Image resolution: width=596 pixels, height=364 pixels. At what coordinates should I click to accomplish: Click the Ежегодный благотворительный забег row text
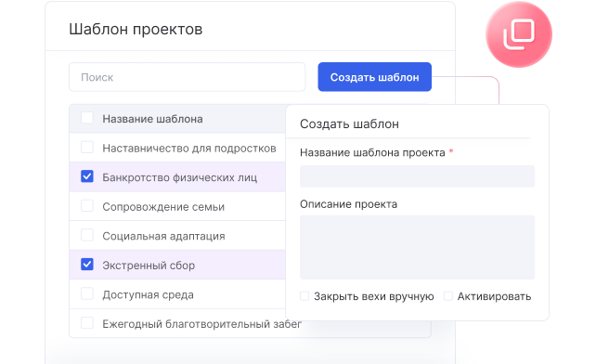click(201, 324)
